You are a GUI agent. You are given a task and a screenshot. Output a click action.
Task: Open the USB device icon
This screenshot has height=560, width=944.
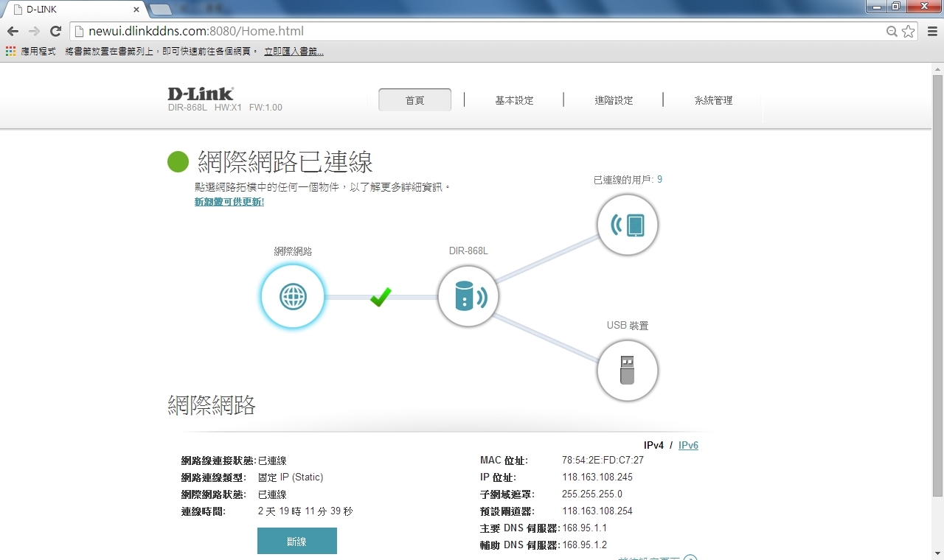point(628,371)
